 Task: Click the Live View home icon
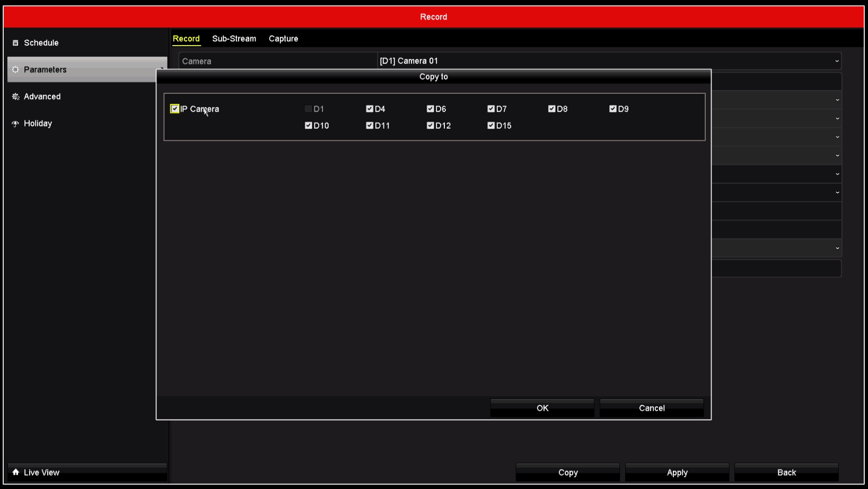15,472
